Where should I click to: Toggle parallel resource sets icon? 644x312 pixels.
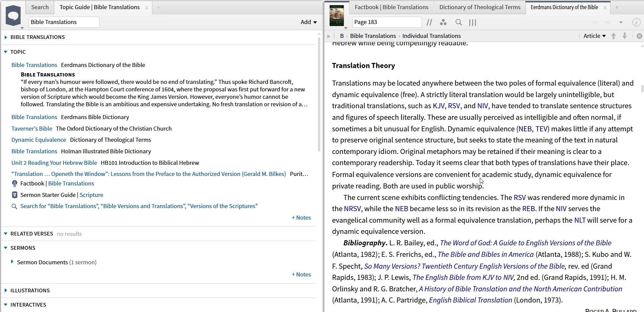click(x=429, y=22)
